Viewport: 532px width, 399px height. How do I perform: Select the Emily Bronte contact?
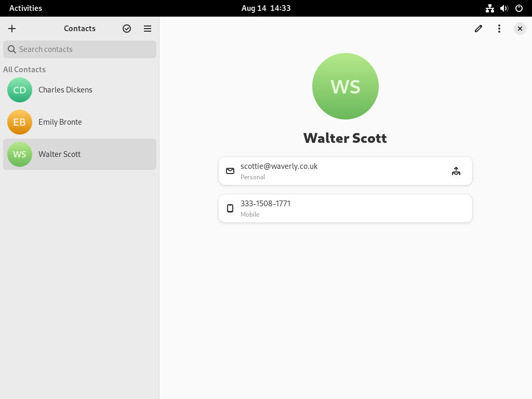tap(79, 122)
